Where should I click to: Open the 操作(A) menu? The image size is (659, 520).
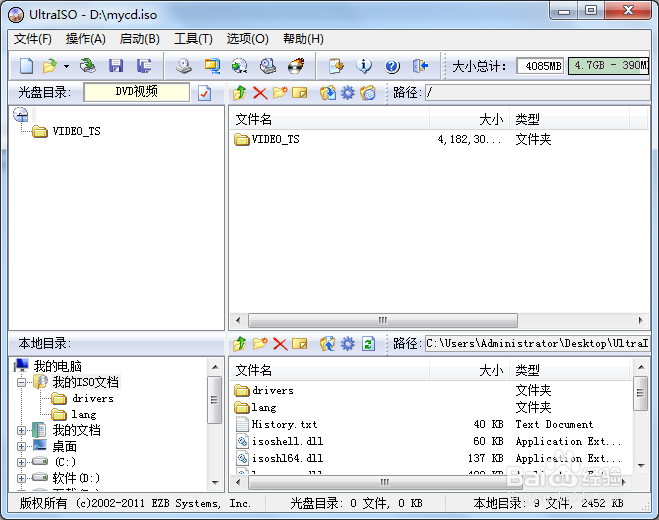[86, 39]
